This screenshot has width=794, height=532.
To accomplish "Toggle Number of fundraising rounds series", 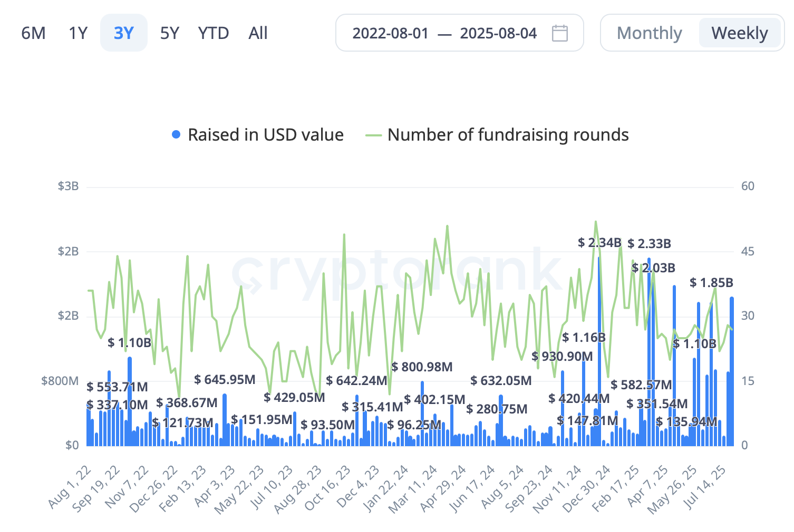I will coord(508,135).
